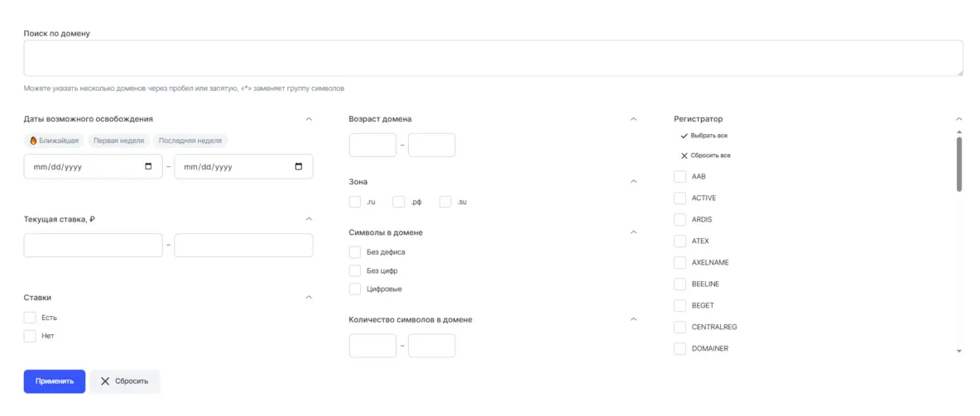Collapse the Символы в домене section
Screen dimensions: 980x416
(633, 232)
